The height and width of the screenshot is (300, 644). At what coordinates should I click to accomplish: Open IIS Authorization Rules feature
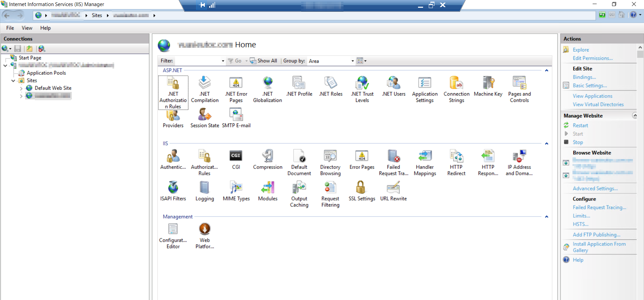[204, 163]
